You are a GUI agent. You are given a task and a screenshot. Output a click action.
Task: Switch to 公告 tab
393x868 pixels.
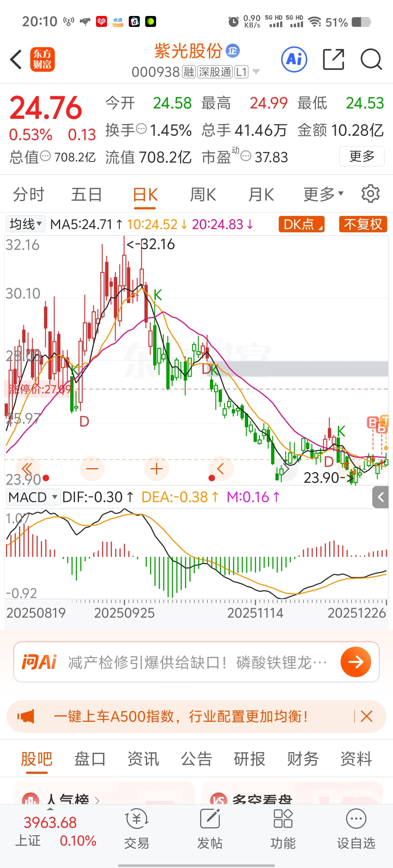(196, 759)
